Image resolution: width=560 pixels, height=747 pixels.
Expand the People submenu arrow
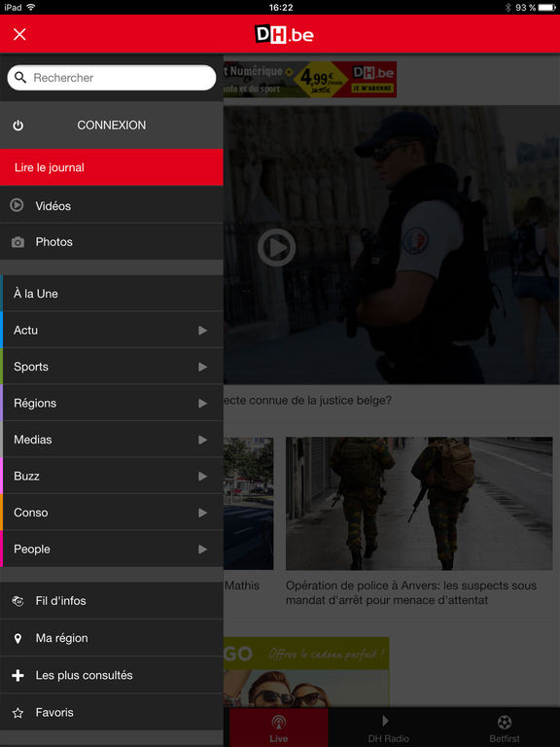[x=203, y=549]
